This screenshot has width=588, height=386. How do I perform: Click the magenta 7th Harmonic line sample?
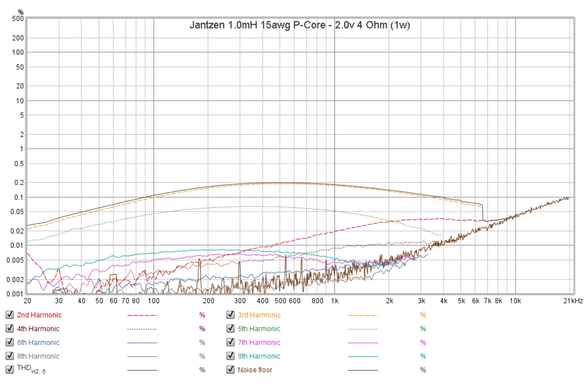coord(363,342)
